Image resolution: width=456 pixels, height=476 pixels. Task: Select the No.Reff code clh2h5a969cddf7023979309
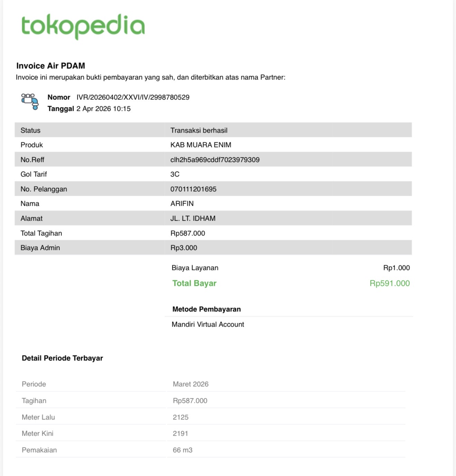pos(215,160)
